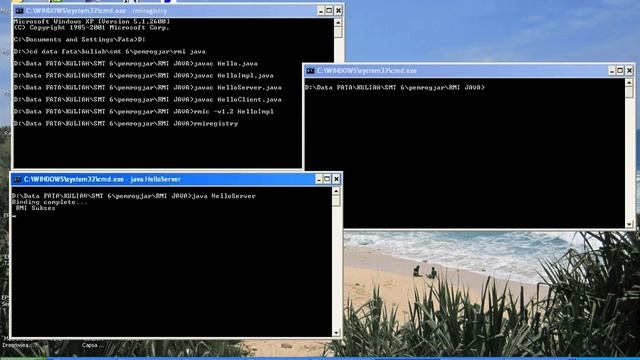Viewport: 640px width, 360px height.
Task: Click scroll-down arrow in java HelloServer window
Action: [336, 333]
